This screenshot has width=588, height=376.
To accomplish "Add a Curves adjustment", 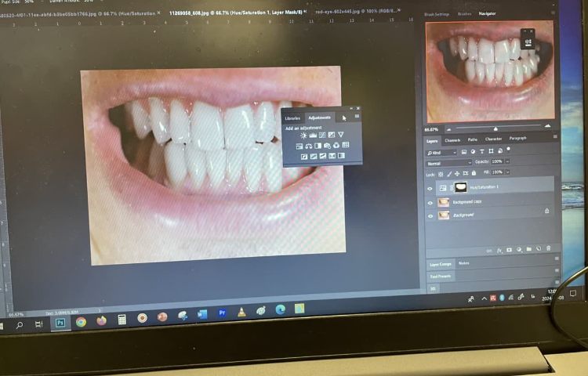I will pos(322,136).
